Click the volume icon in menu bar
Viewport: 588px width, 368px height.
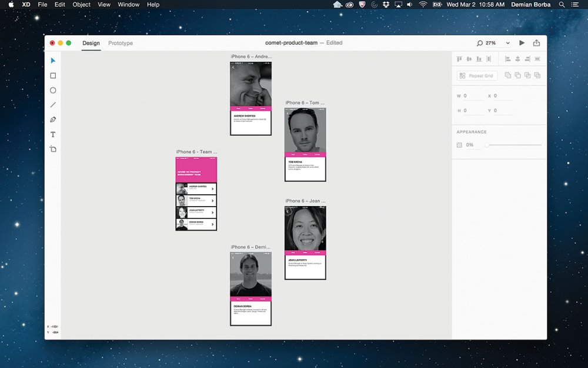(410, 5)
